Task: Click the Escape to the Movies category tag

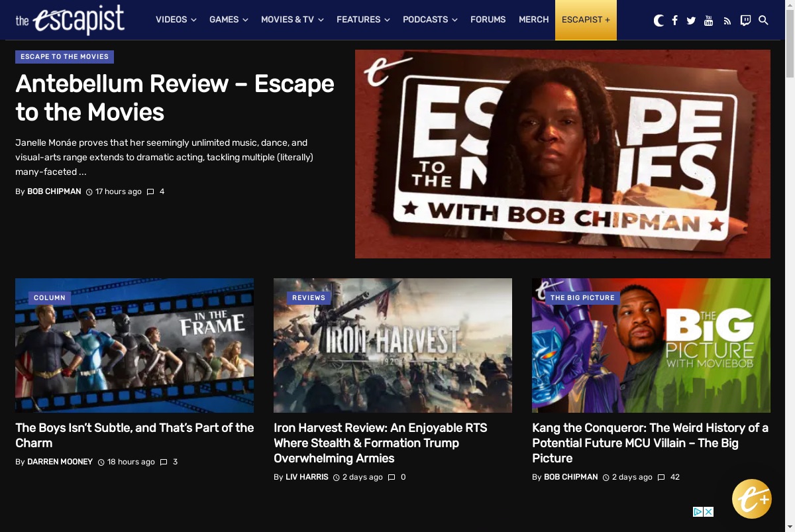Action: [64, 57]
